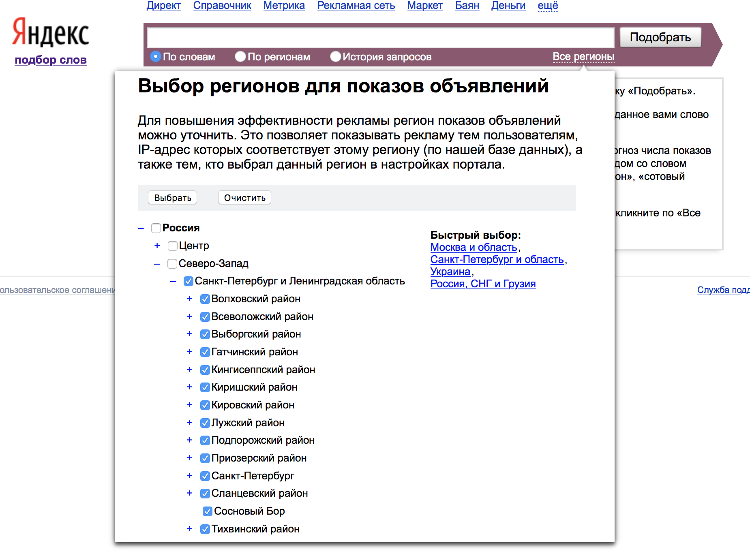Expand the Киришский район node

(190, 387)
